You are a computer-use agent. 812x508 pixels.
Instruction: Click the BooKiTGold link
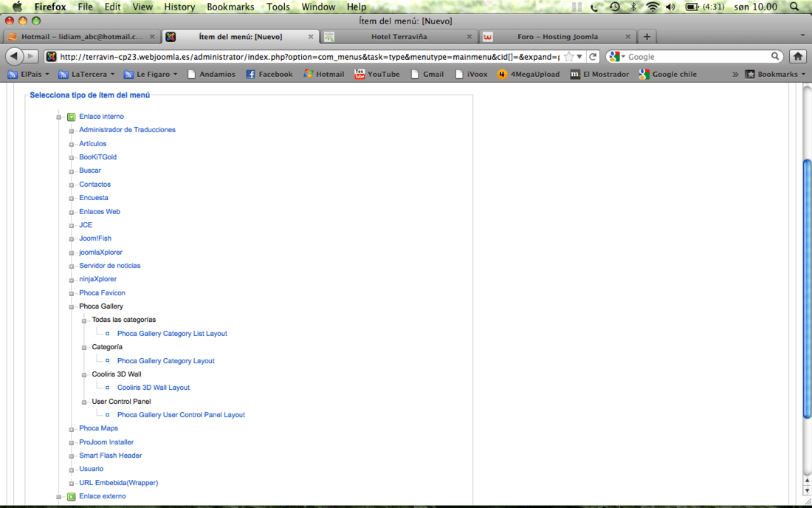click(x=98, y=157)
